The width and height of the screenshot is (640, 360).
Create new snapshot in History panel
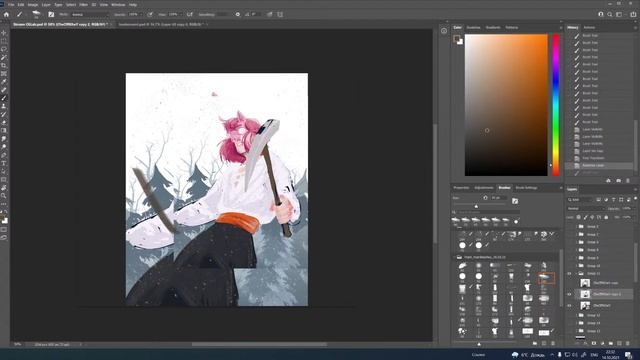tap(618, 180)
